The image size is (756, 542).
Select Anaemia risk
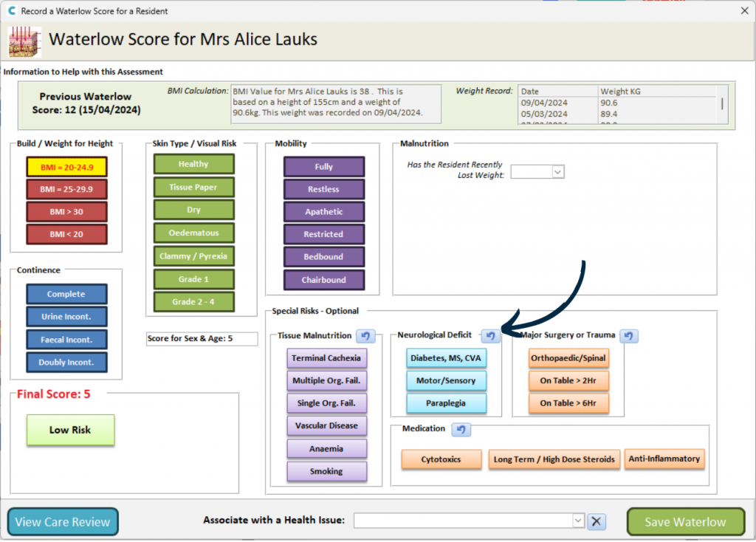point(326,449)
